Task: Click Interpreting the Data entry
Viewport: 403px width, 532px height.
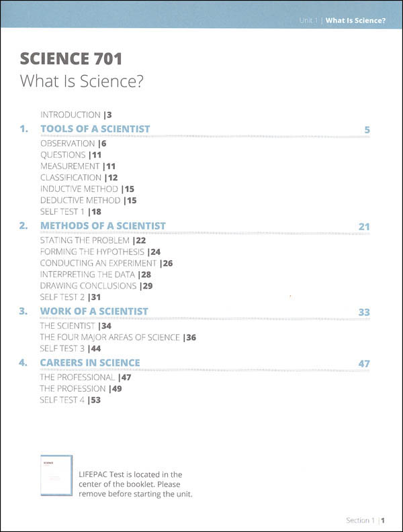Action: click(x=95, y=274)
